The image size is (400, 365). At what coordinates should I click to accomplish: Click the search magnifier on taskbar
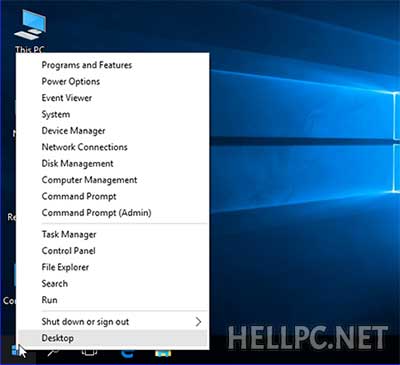point(53,353)
